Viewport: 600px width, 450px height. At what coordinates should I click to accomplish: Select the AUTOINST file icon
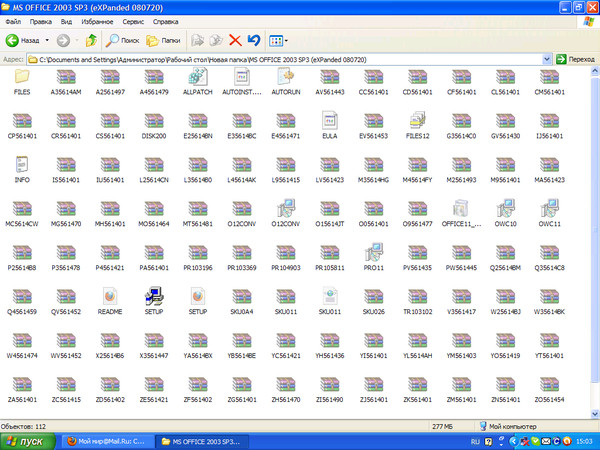coord(241,77)
